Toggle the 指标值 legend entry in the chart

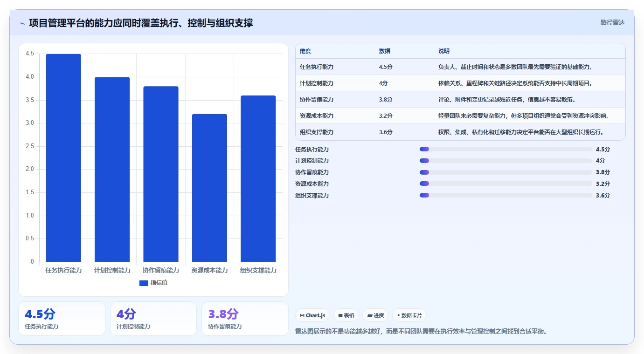pos(153,283)
